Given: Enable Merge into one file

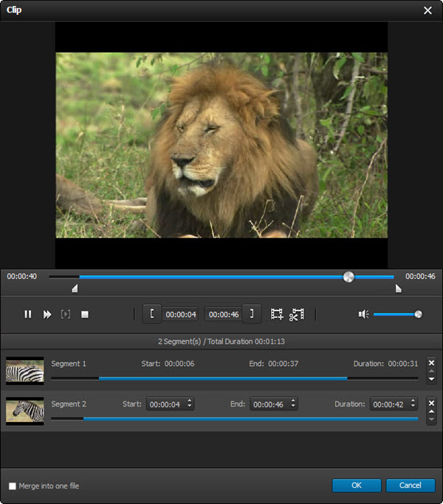Looking at the screenshot, I should (x=13, y=486).
